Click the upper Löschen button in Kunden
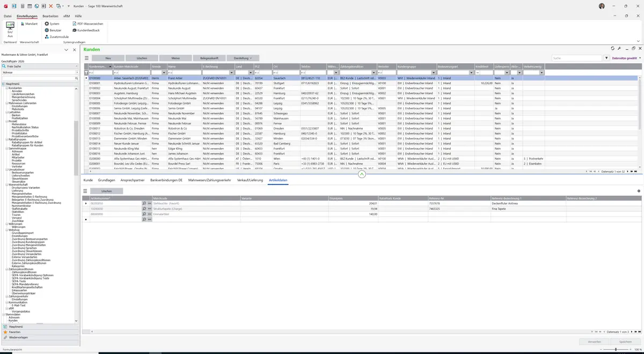This screenshot has height=354, width=644. pyautogui.click(x=142, y=58)
